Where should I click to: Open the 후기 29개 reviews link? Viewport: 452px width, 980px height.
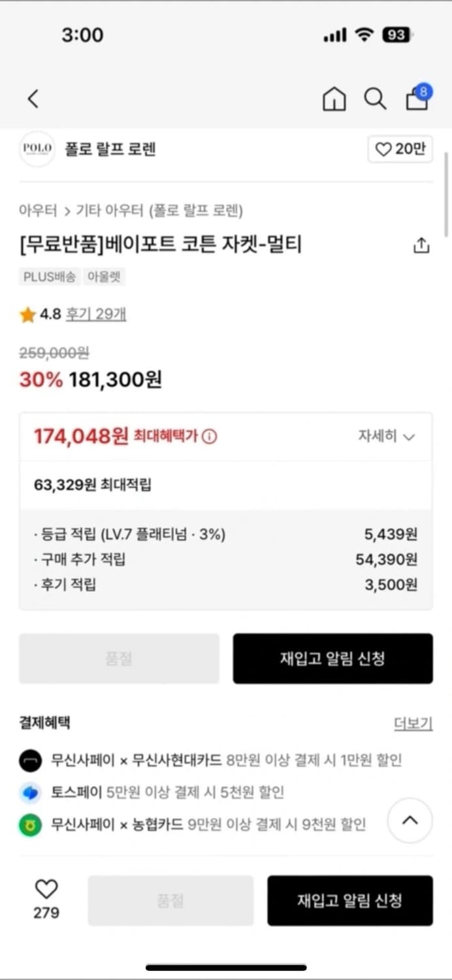pyautogui.click(x=96, y=314)
